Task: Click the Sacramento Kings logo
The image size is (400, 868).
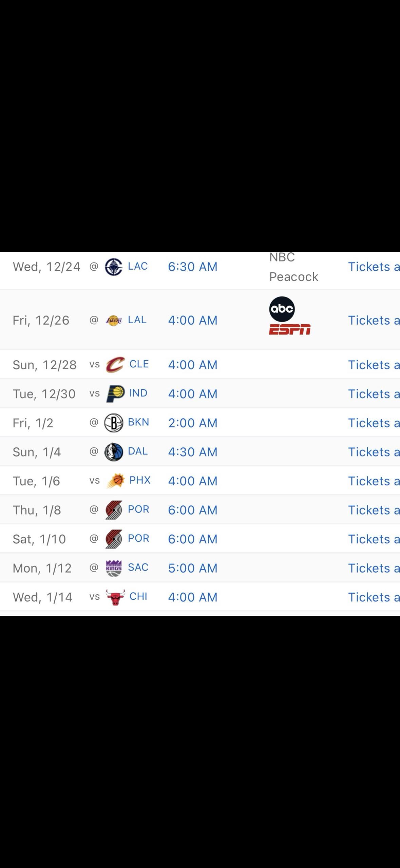Action: click(x=114, y=568)
